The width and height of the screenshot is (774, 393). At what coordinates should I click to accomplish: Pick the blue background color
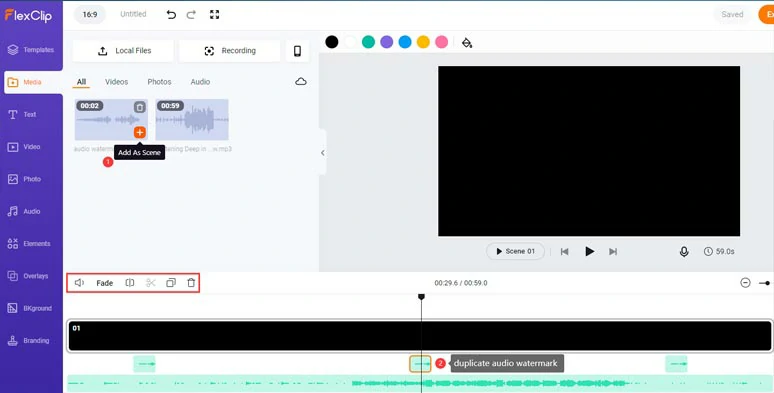pos(405,42)
